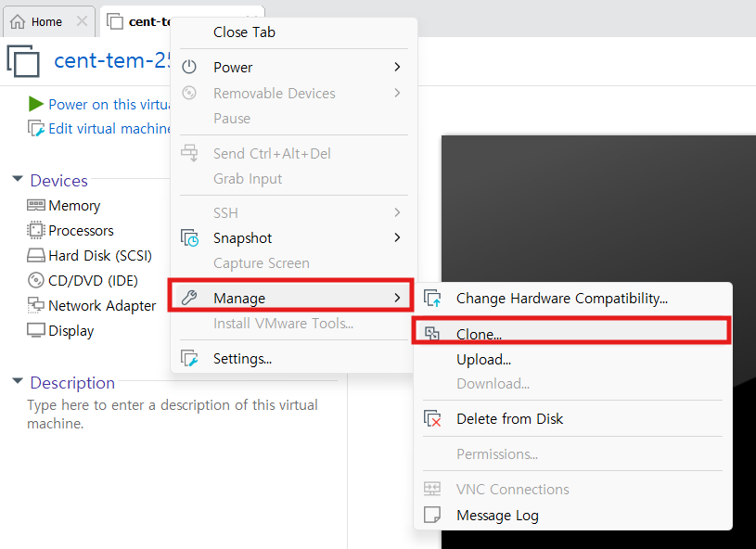Click the Delete from Disk icon
Image resolution: width=756 pixels, height=549 pixels.
coord(432,418)
